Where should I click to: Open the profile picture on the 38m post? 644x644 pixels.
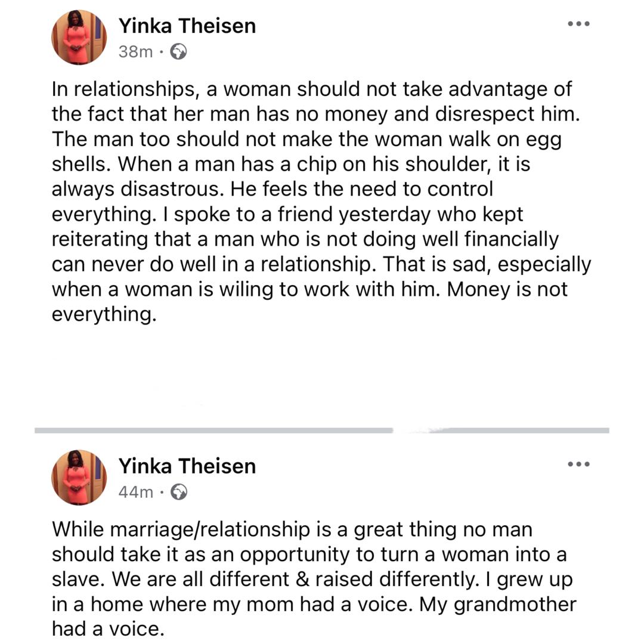[x=79, y=38]
